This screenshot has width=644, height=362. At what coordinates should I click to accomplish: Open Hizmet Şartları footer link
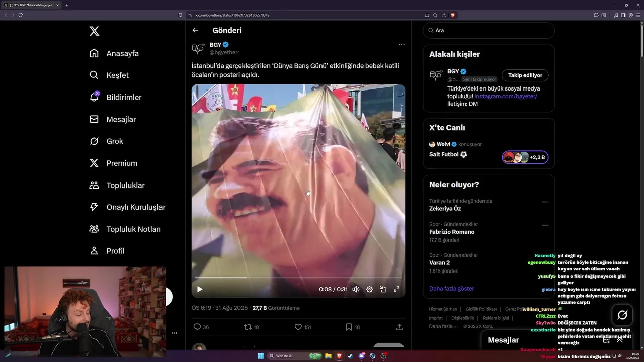click(x=443, y=309)
